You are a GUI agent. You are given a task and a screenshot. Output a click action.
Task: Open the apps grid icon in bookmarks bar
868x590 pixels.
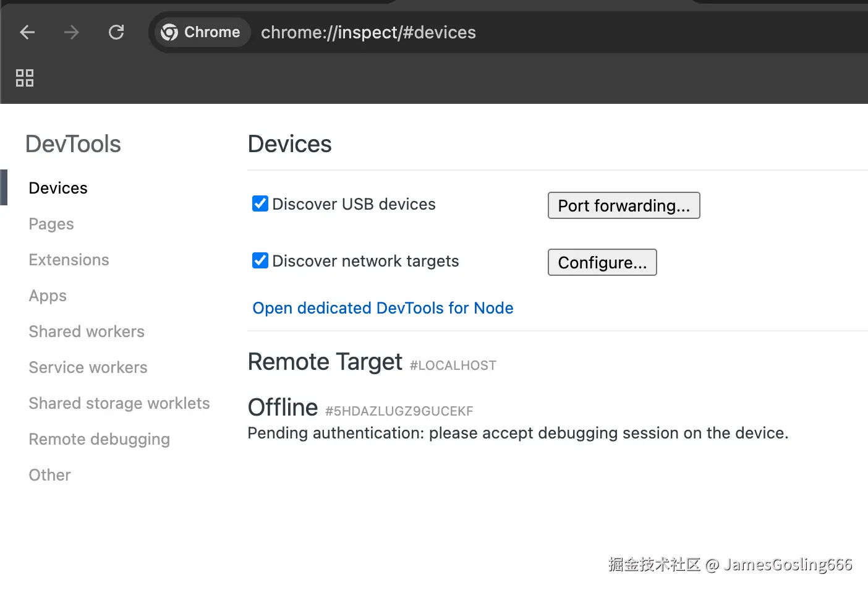[25, 78]
